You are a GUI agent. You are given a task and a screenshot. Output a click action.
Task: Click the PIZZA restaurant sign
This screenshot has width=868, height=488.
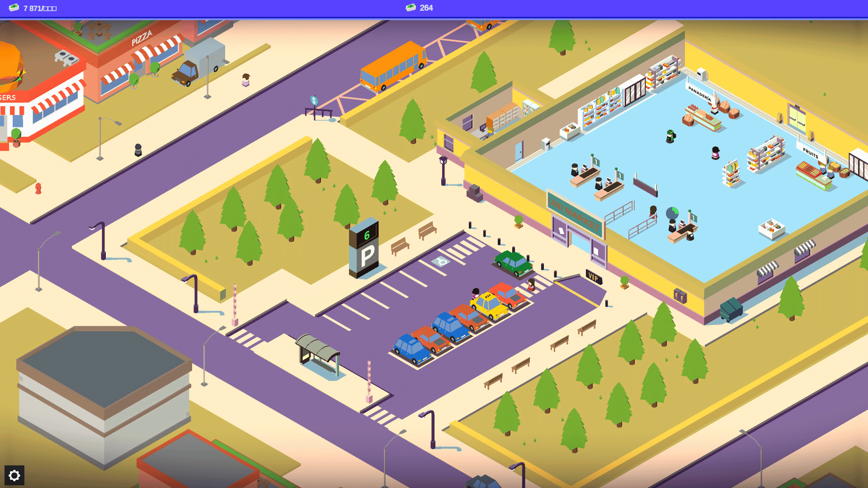pyautogui.click(x=142, y=38)
